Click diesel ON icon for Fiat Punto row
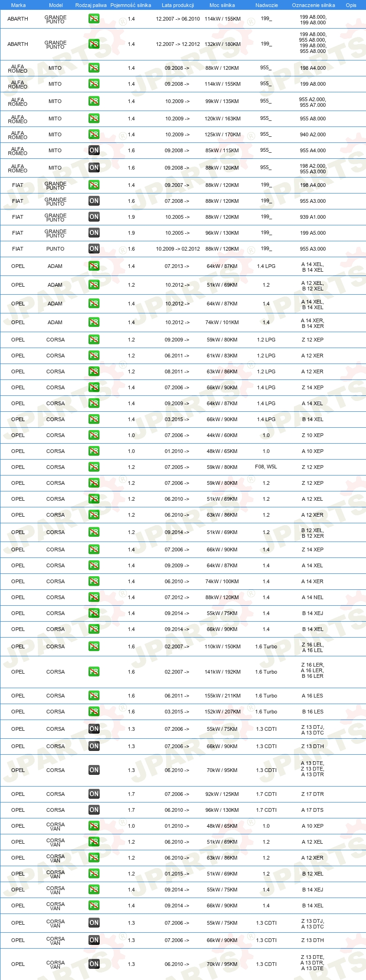Viewport: 366px width, 980px height. [94, 249]
